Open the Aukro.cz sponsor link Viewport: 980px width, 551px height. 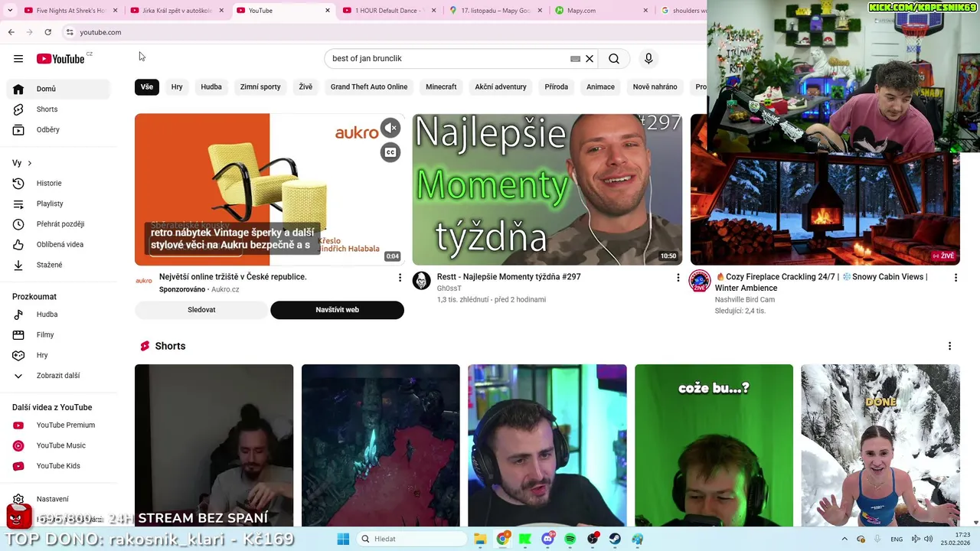point(226,290)
